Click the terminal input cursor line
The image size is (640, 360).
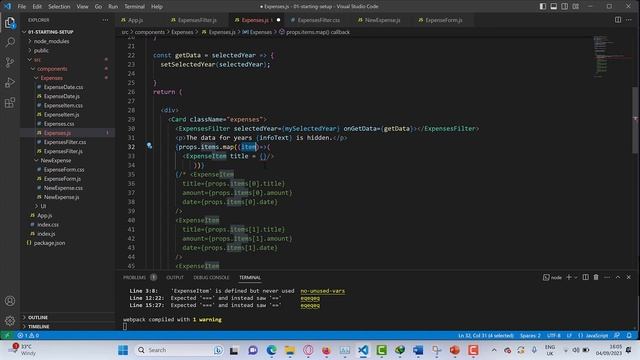click(x=125, y=326)
